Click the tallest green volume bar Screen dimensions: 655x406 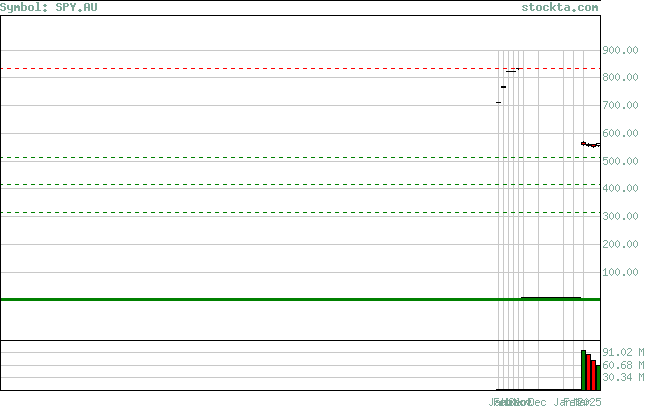tap(584, 370)
